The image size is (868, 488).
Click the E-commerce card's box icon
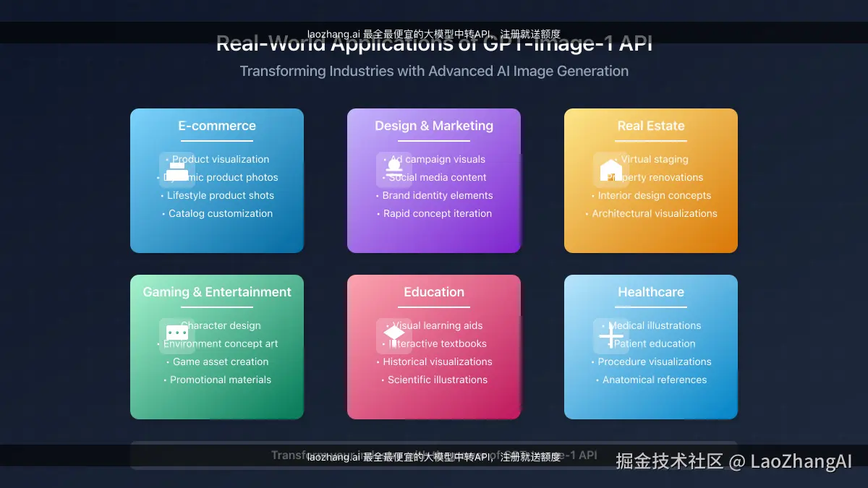pos(177,170)
